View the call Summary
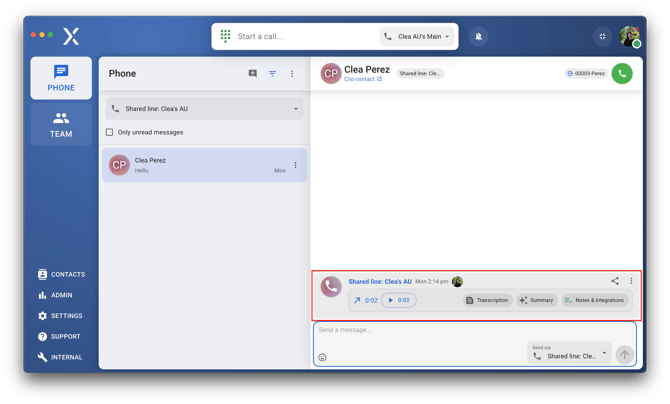 click(536, 300)
